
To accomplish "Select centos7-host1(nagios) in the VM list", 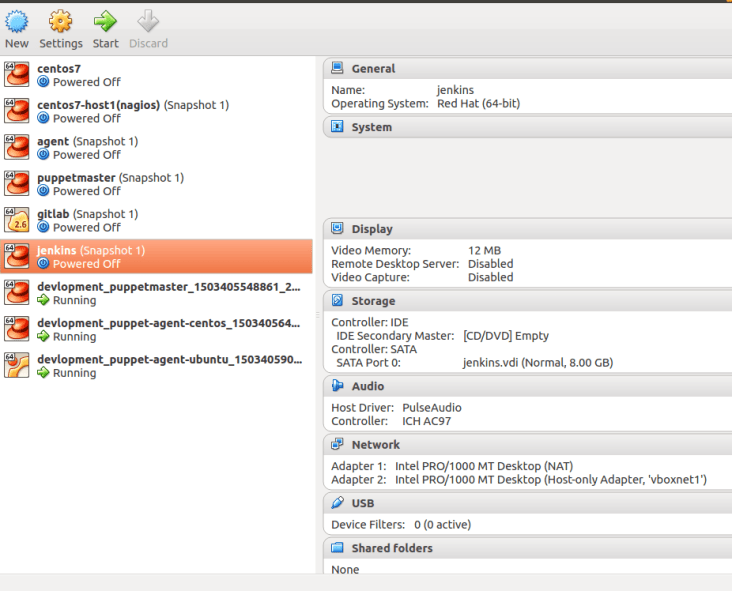I will click(x=156, y=111).
